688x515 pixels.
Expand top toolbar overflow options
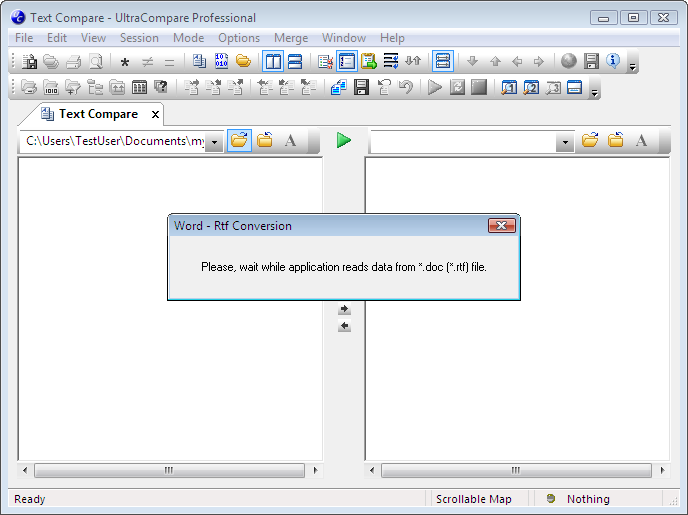point(632,66)
